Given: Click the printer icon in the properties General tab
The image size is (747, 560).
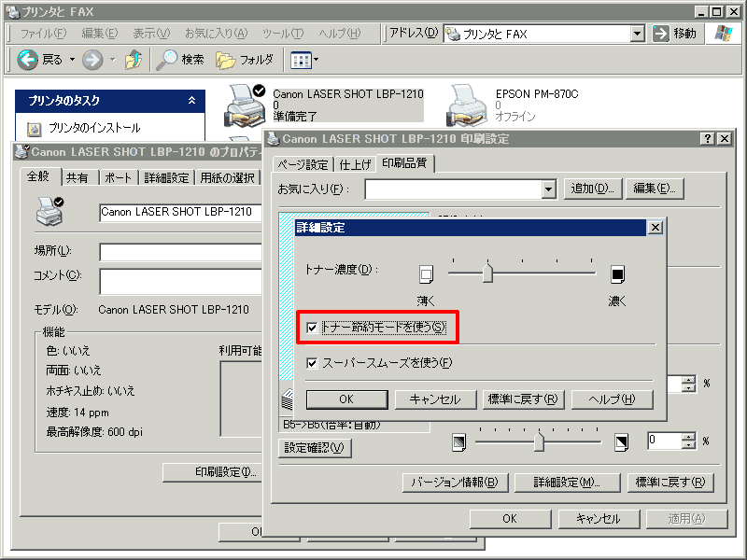Looking at the screenshot, I should coord(50,212).
